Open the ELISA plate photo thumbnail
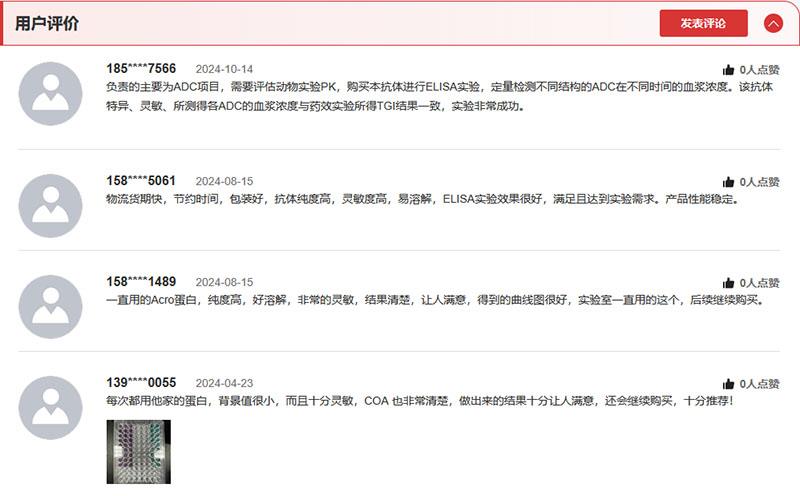The image size is (800, 496). [139, 452]
